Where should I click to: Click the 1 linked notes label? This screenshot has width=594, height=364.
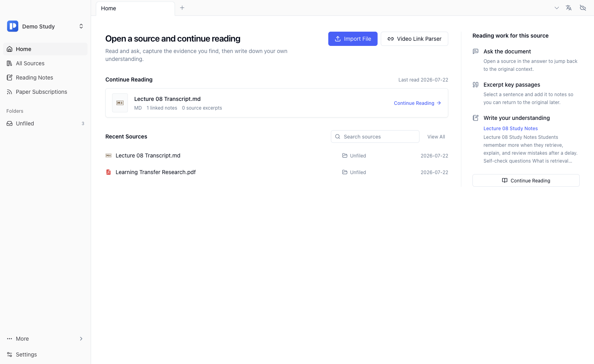(162, 108)
